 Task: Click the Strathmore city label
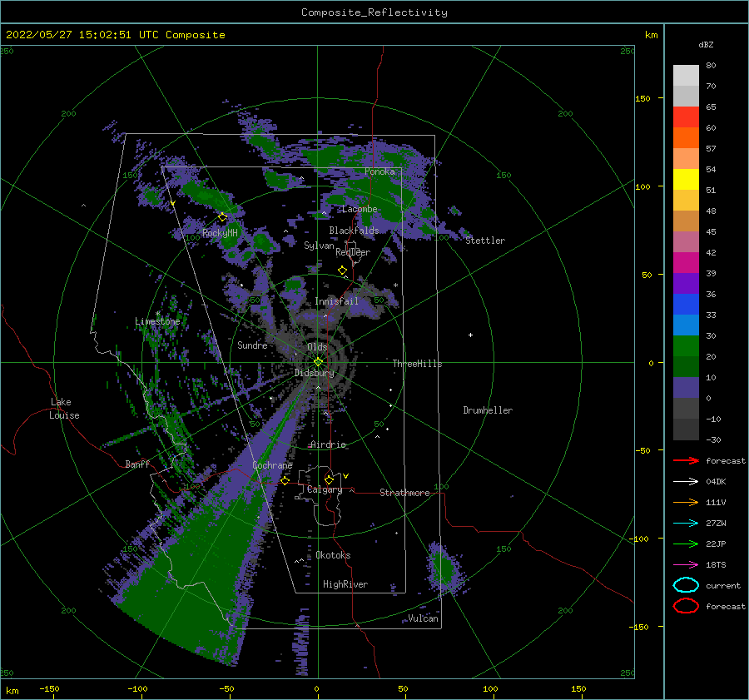(x=404, y=493)
